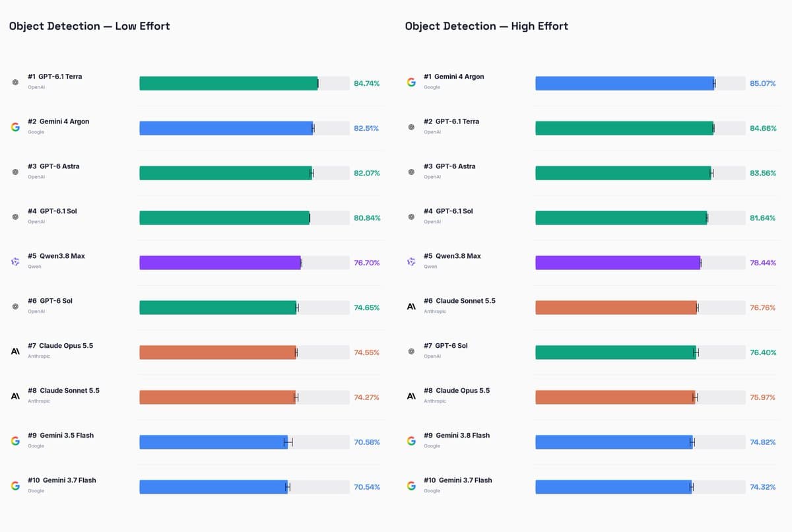The width and height of the screenshot is (792, 532).
Task: Click the Anthropic icon beside Claude Opus 5.5 in Low Effort
Action: pyautogui.click(x=15, y=351)
